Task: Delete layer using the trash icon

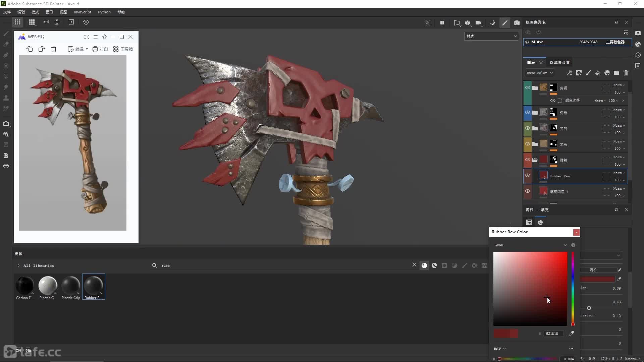Action: tap(626, 73)
